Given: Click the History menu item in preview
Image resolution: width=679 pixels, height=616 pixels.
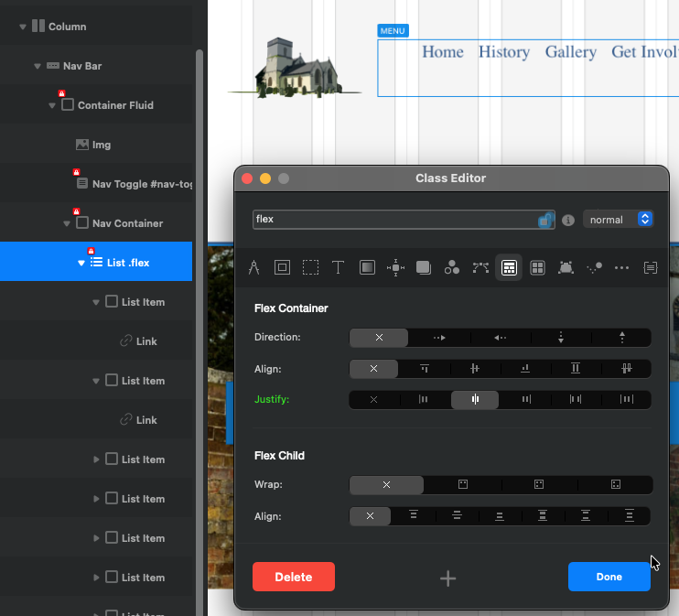Looking at the screenshot, I should coord(503,52).
